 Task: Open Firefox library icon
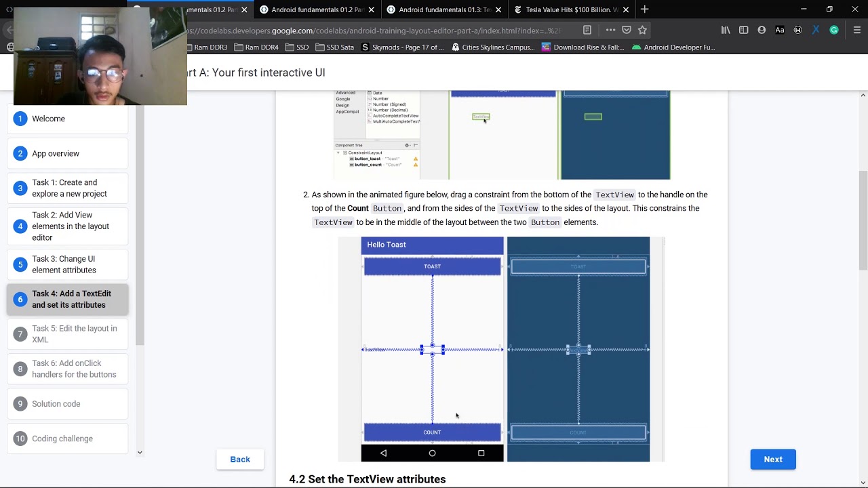[726, 30]
